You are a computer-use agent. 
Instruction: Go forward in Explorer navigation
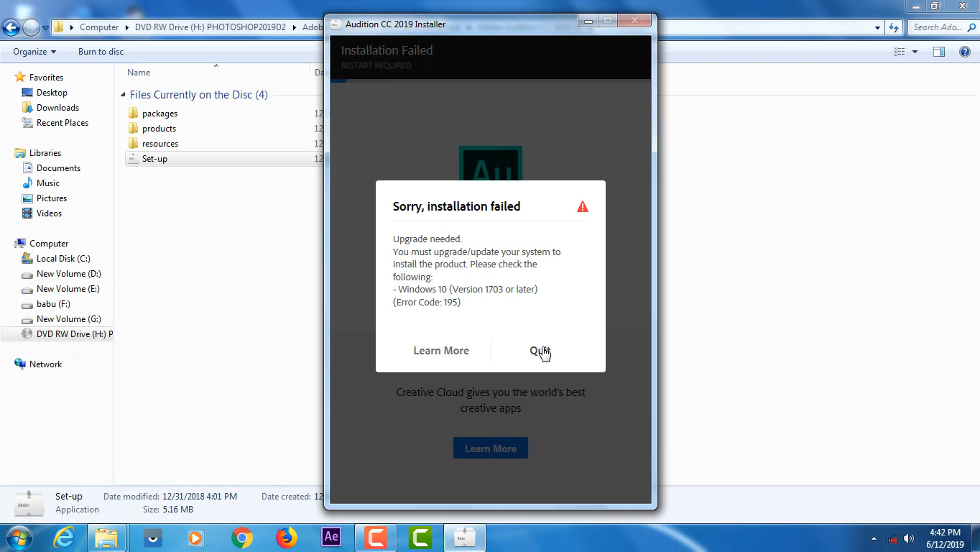point(32,27)
